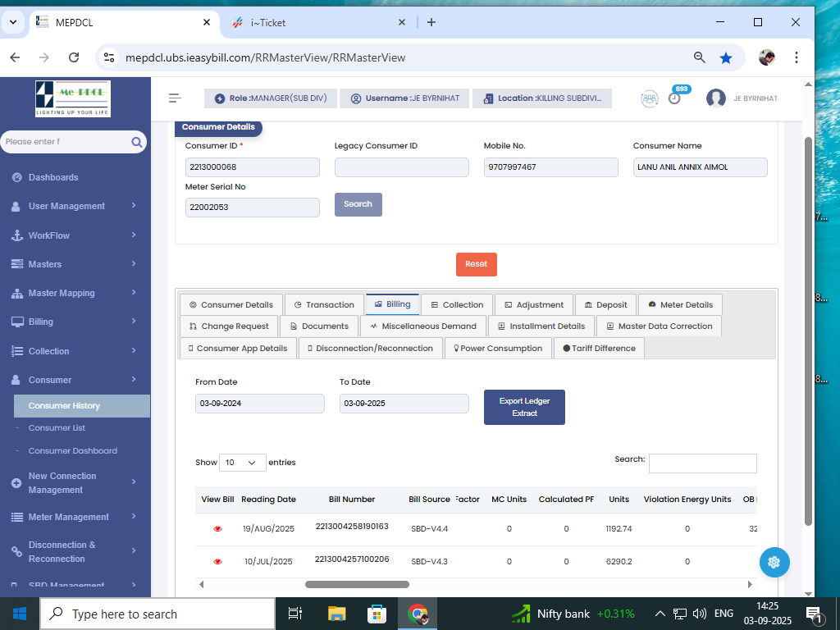Click the floating settings gear button
The width and height of the screenshot is (840, 630).
tap(774, 562)
